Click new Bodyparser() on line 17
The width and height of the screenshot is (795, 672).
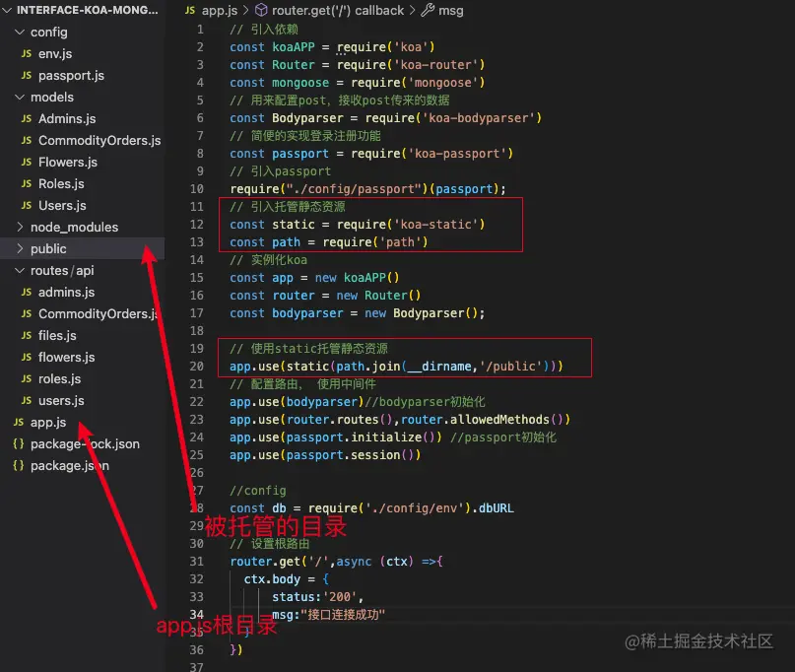tap(421, 313)
